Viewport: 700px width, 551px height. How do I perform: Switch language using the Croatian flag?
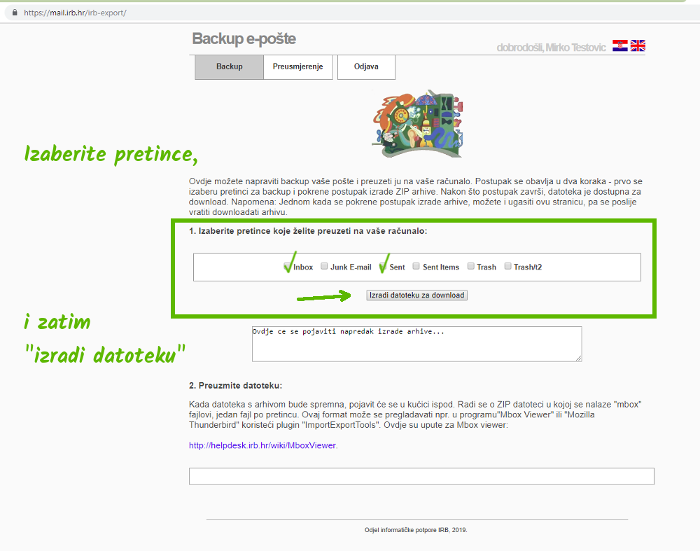pos(620,46)
